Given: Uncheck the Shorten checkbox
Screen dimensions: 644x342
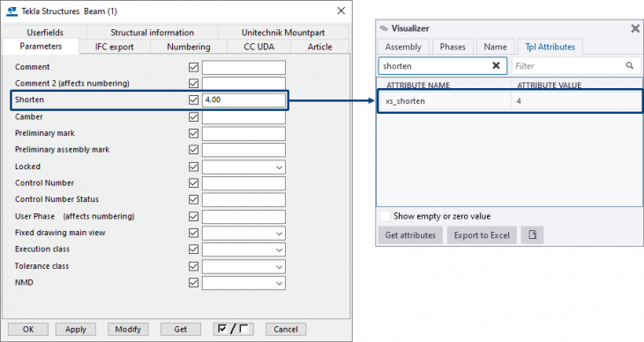Looking at the screenshot, I should click(193, 100).
